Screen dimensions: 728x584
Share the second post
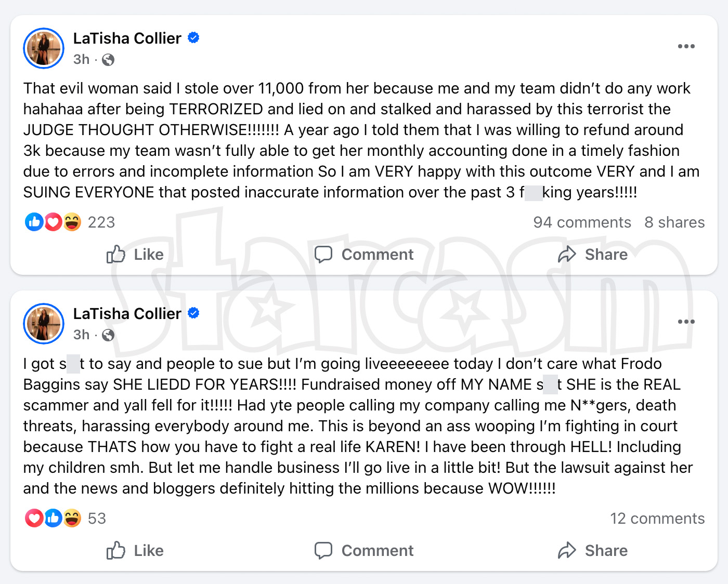point(593,551)
